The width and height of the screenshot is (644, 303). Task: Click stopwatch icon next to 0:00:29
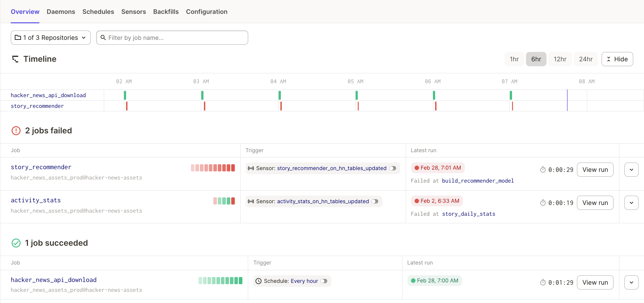pyautogui.click(x=543, y=170)
